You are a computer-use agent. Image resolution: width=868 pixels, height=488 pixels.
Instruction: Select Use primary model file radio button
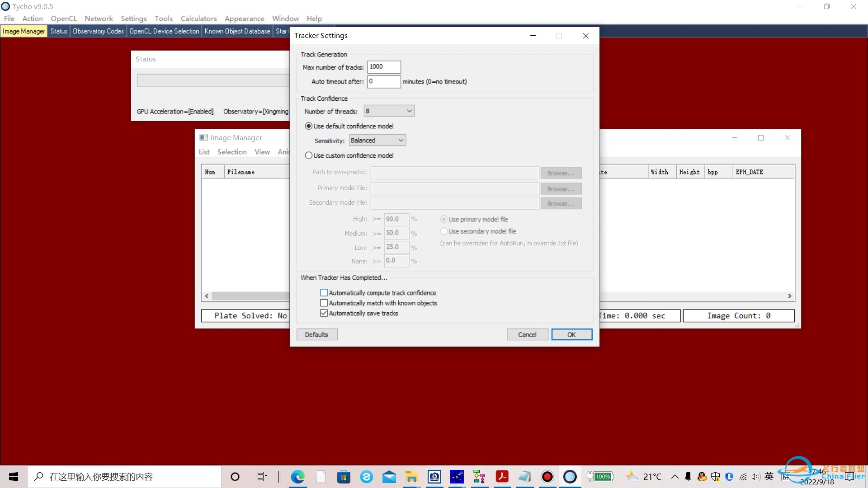click(x=442, y=219)
